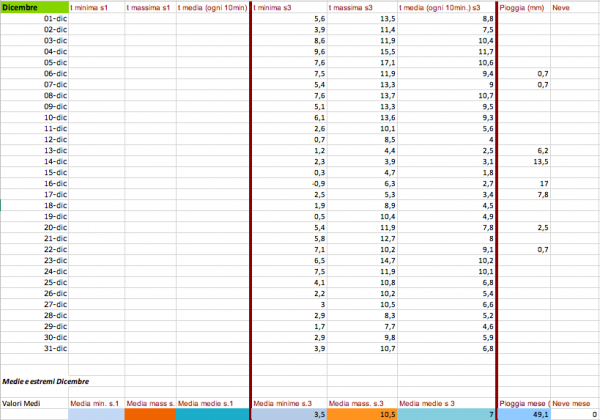Click the 't media (ogni 10min)' s1 header
The width and height of the screenshot is (600, 420).
point(213,7)
